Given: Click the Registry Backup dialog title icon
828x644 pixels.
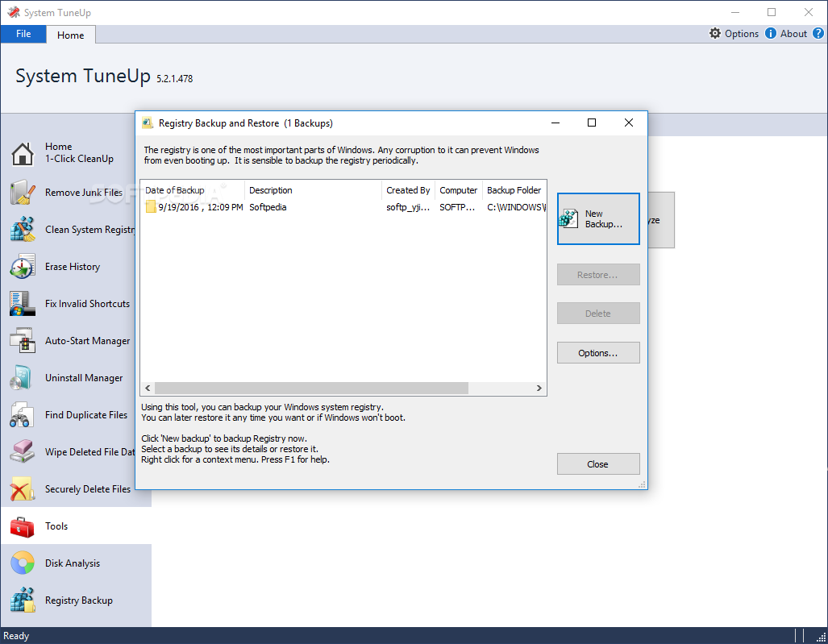Looking at the screenshot, I should tap(148, 123).
